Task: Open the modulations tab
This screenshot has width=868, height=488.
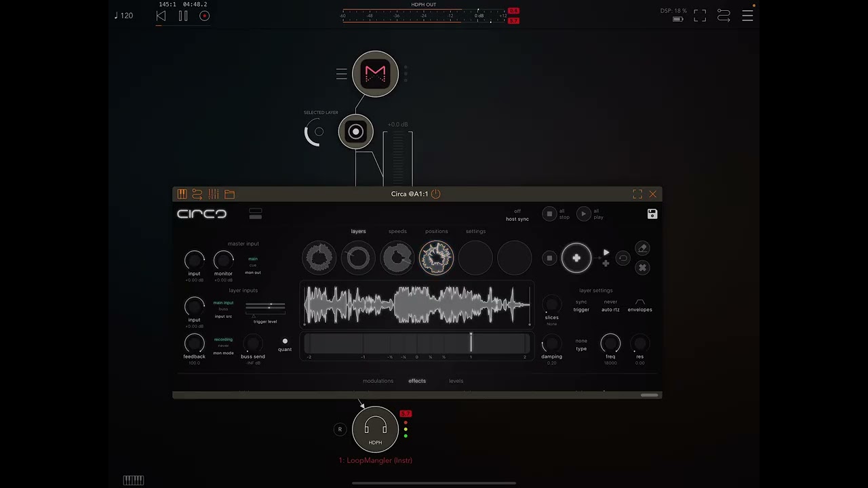Action: click(x=378, y=381)
